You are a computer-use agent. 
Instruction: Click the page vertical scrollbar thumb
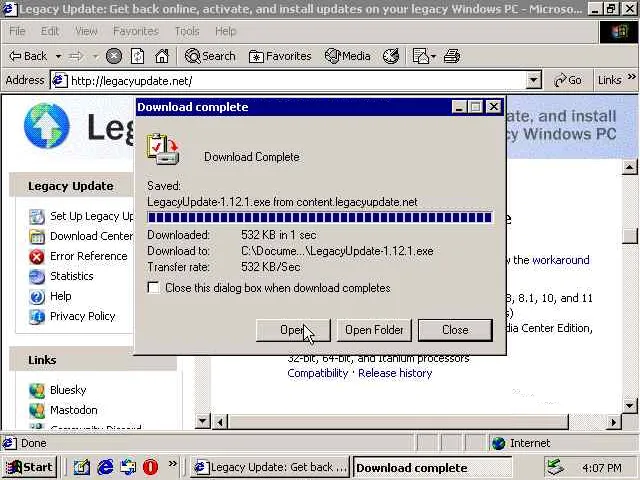coord(630,236)
